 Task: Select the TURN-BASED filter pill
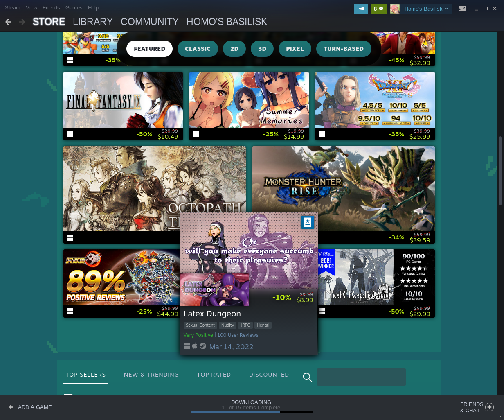point(344,49)
